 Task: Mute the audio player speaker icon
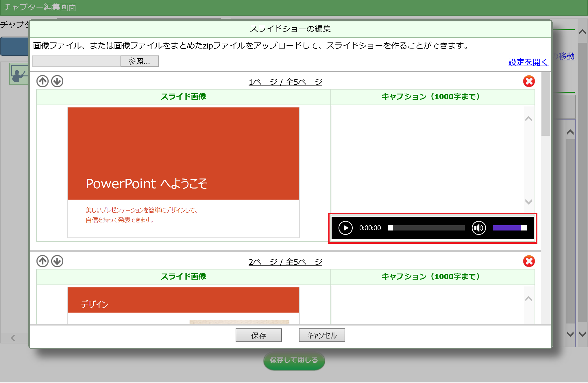click(x=479, y=228)
